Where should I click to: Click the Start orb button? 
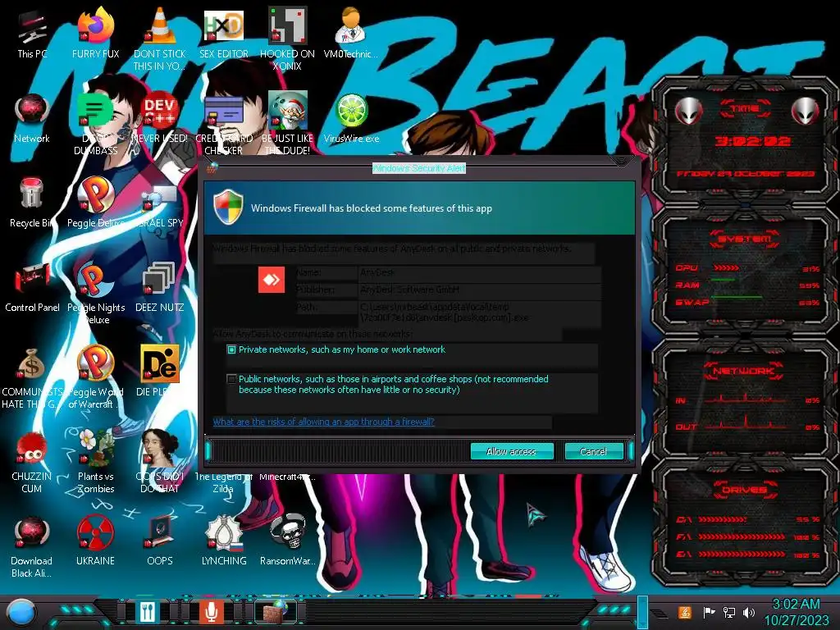point(21,614)
